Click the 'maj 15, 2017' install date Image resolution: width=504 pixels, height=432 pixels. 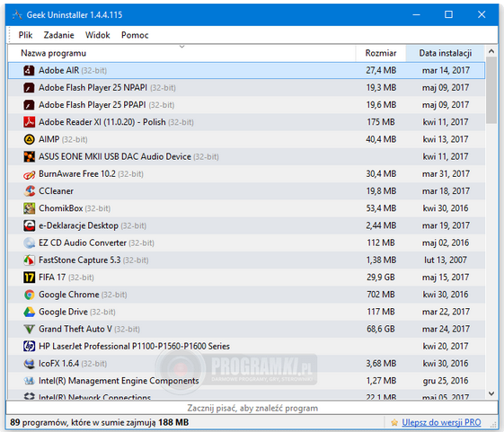click(x=446, y=277)
